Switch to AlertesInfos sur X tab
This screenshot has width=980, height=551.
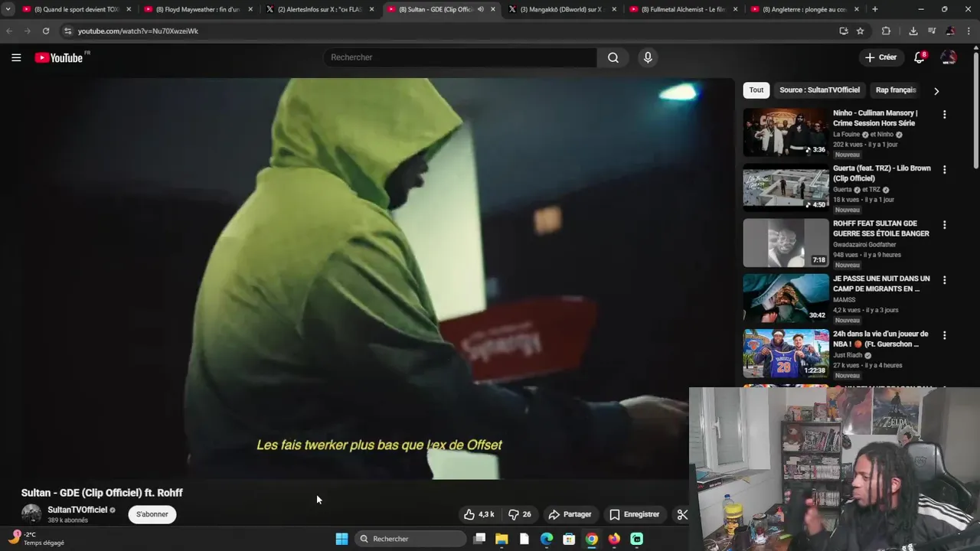[320, 9]
